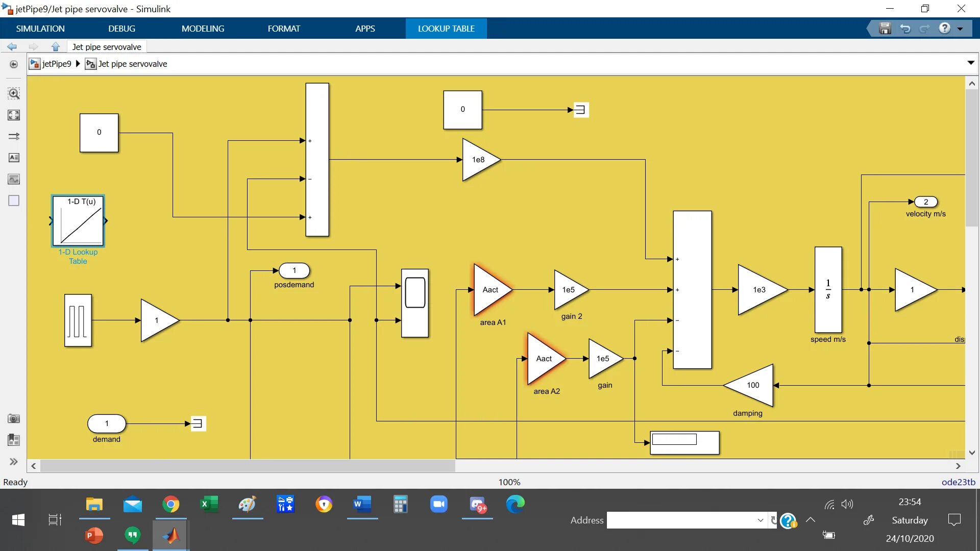Click the ode23tb solver link
The width and height of the screenshot is (980, 551).
[x=958, y=482]
